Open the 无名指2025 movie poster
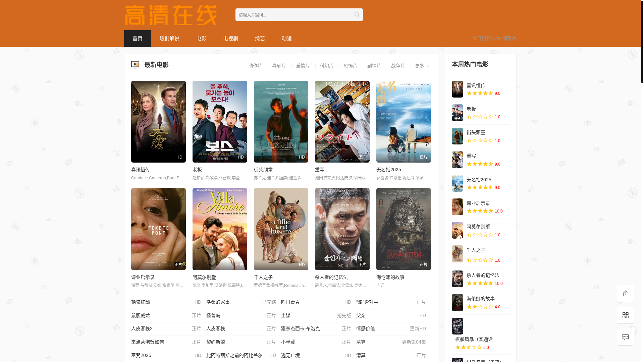Screen dimensions: 644x362 pyautogui.click(x=404, y=122)
